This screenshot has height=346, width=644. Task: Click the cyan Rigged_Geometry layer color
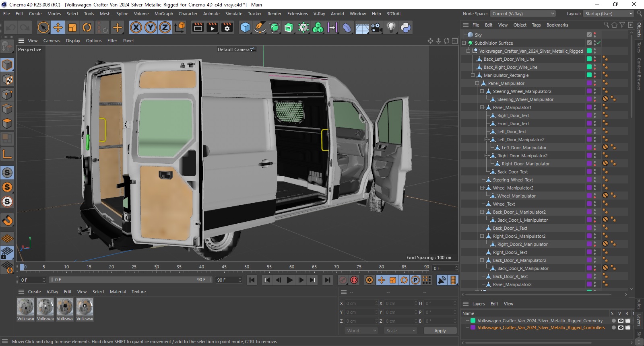473,321
